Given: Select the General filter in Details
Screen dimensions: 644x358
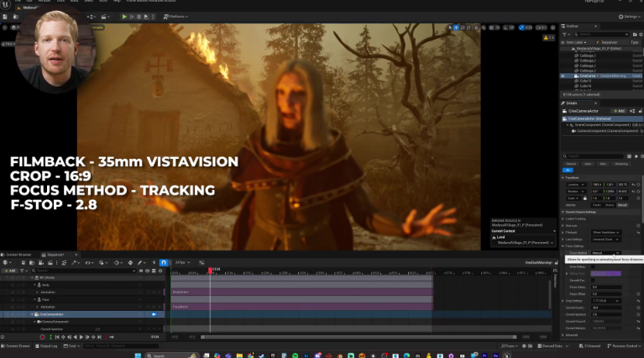Looking at the screenshot, I should 571,164.
